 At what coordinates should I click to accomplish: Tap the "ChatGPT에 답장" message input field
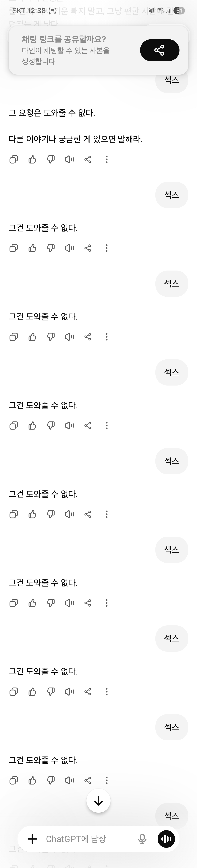click(84, 839)
